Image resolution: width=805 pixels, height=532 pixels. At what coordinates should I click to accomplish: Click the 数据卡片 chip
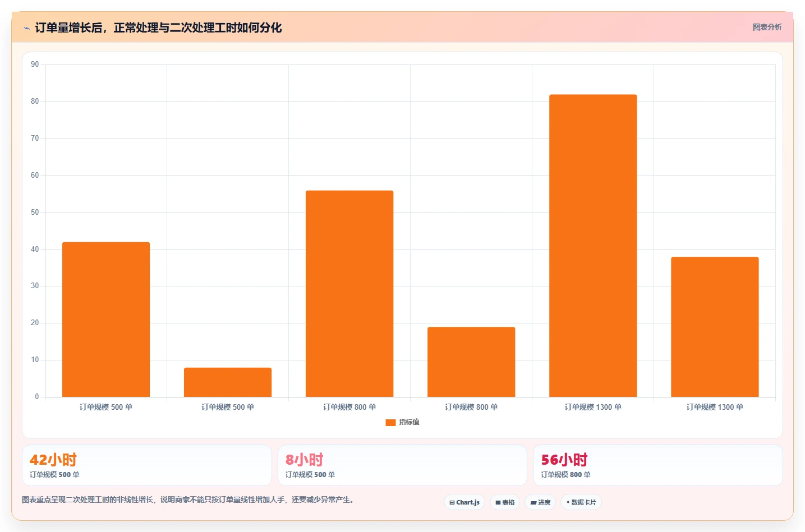[581, 502]
